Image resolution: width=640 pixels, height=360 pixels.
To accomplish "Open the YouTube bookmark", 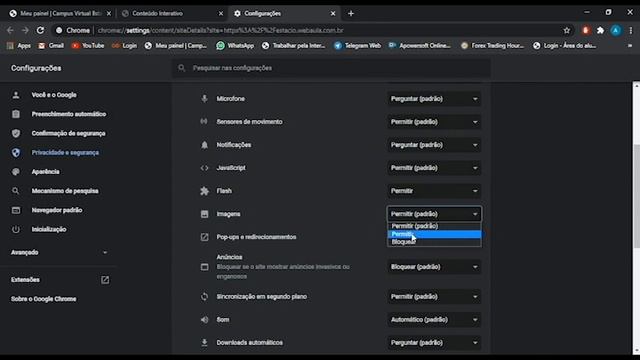I will point(88,46).
